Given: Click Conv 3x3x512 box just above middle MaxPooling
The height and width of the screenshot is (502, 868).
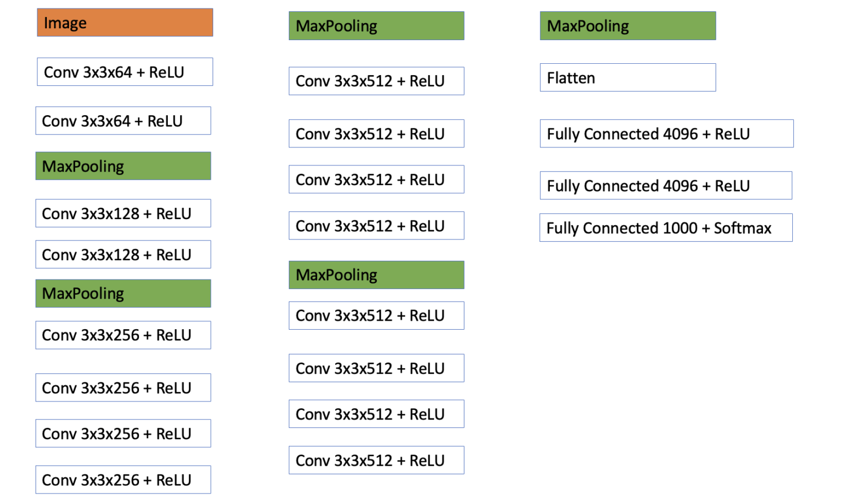Looking at the screenshot, I should pos(376,225).
